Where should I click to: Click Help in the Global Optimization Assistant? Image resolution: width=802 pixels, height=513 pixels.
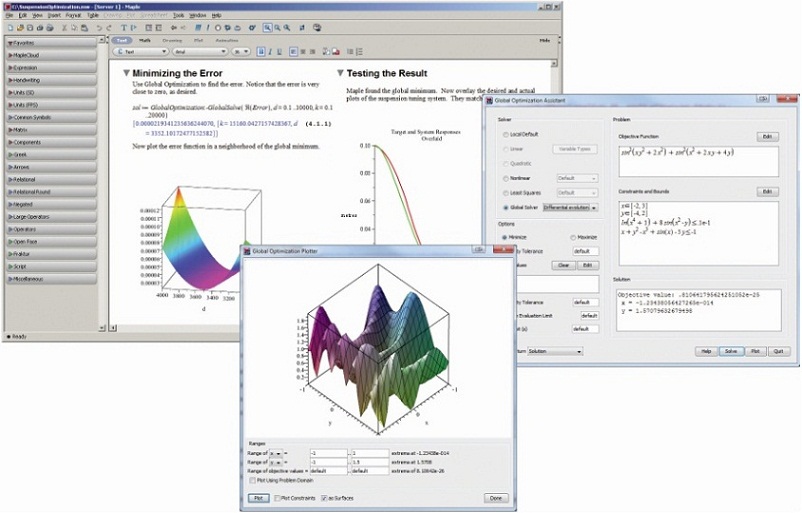click(x=706, y=351)
